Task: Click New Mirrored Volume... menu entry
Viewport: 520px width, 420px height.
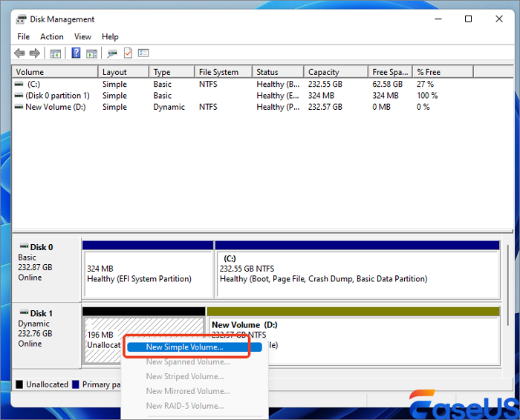Action: click(x=188, y=391)
